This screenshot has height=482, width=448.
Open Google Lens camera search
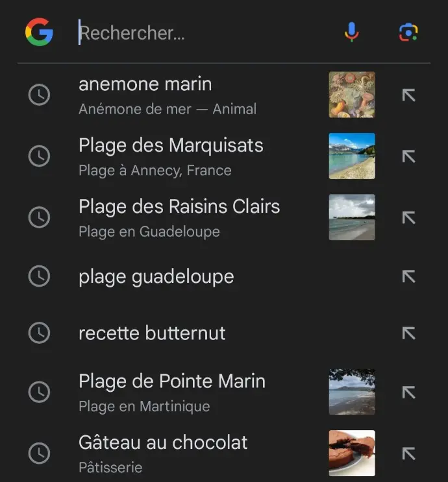(x=408, y=32)
